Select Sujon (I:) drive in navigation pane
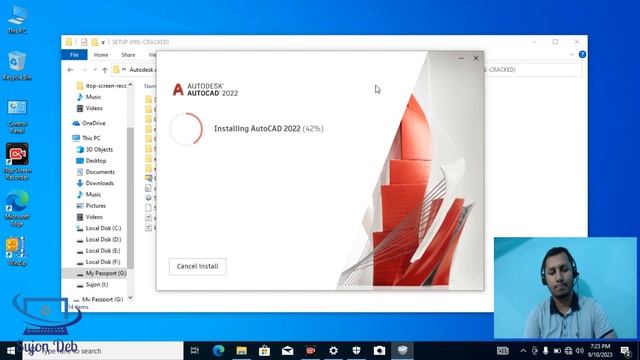 coord(92,284)
